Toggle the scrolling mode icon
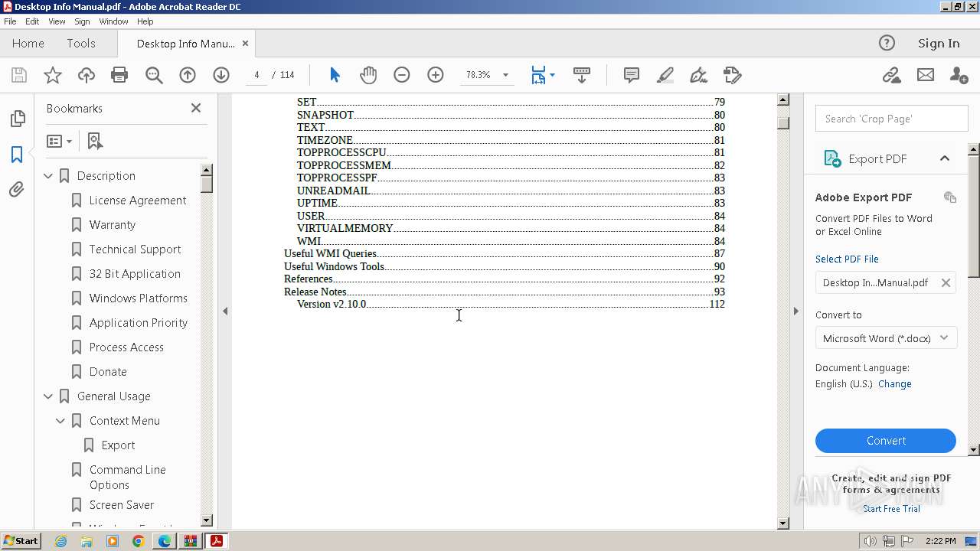The height and width of the screenshot is (551, 980). tap(582, 75)
